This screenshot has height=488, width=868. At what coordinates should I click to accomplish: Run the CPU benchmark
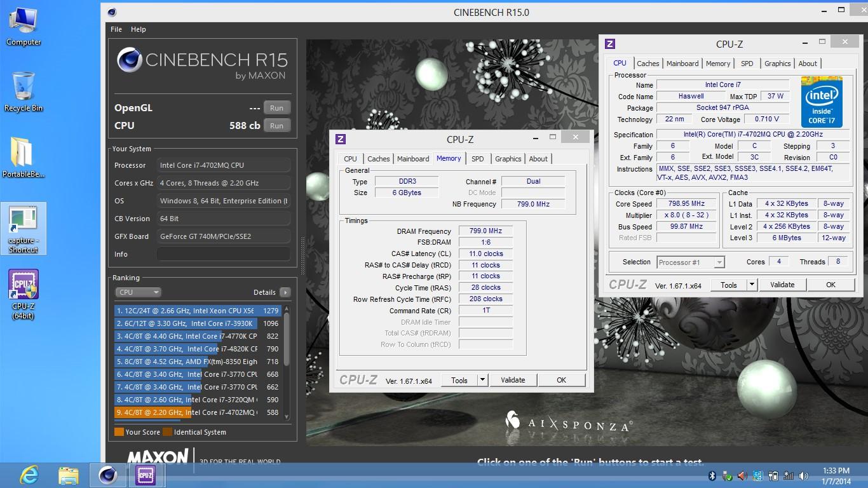(x=276, y=126)
